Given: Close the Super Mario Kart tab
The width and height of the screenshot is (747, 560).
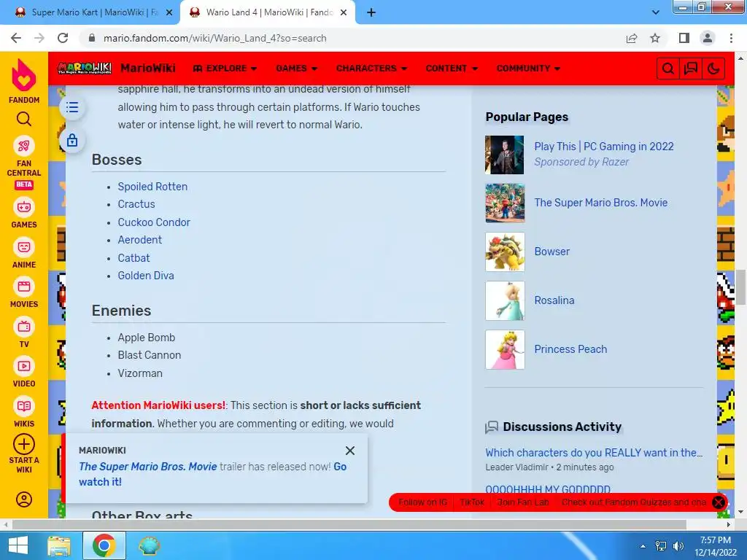Looking at the screenshot, I should (169, 13).
